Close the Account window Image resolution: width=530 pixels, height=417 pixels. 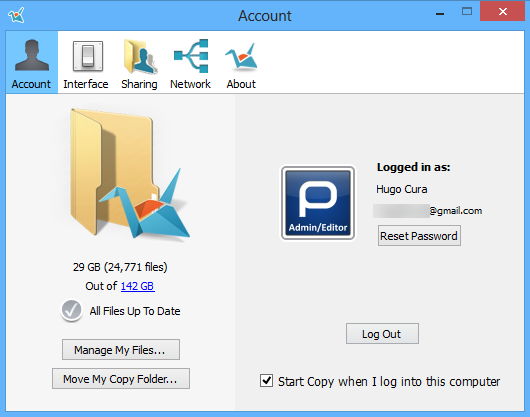pos(502,12)
